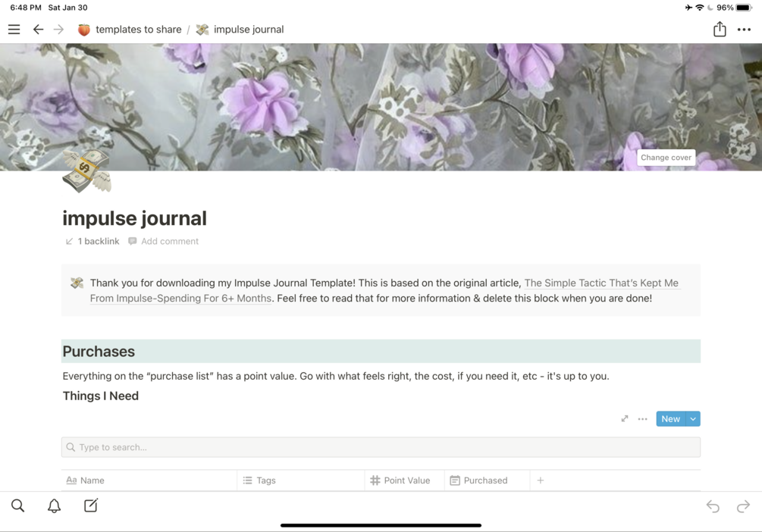
Task: Redo using the bottom bar arrow
Action: pyautogui.click(x=743, y=507)
